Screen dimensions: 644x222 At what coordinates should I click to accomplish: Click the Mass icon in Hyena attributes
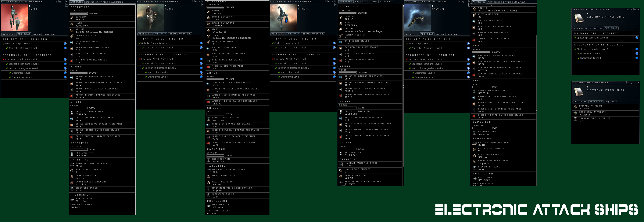click(72, 24)
